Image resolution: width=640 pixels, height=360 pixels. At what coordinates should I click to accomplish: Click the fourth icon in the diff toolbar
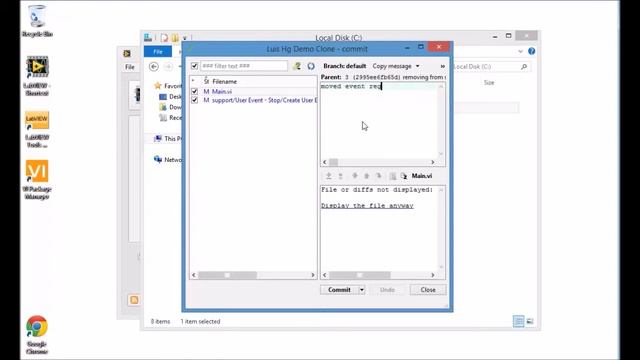tap(367, 176)
